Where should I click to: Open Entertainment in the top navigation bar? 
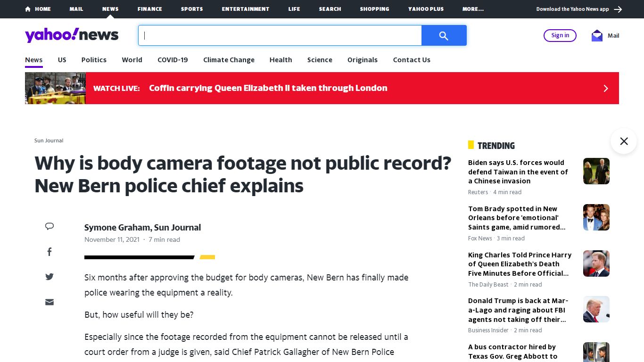(x=246, y=9)
